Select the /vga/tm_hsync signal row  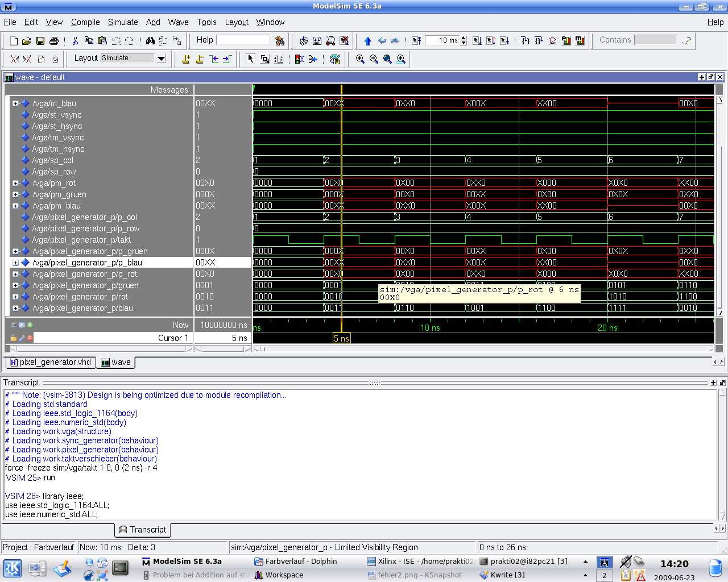click(58, 149)
